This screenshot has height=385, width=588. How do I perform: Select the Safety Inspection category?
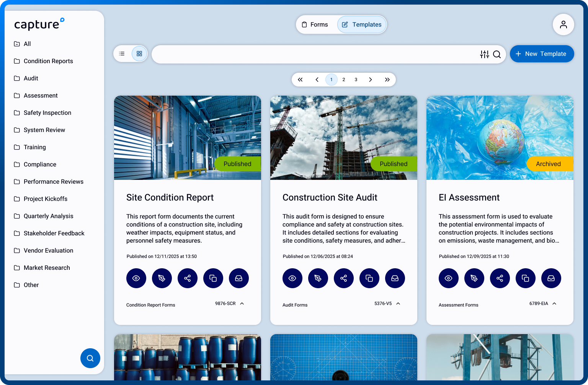[x=47, y=113]
